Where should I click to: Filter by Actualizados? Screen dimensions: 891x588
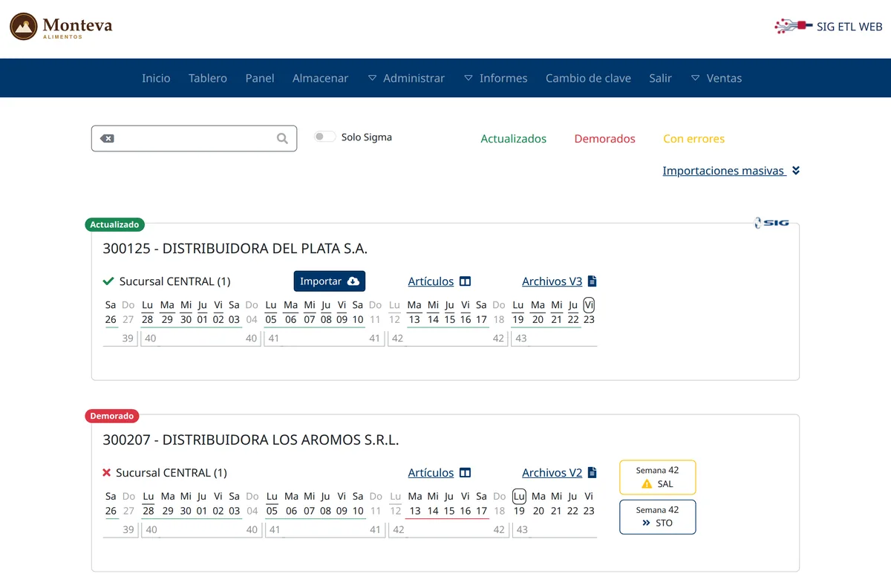513,139
